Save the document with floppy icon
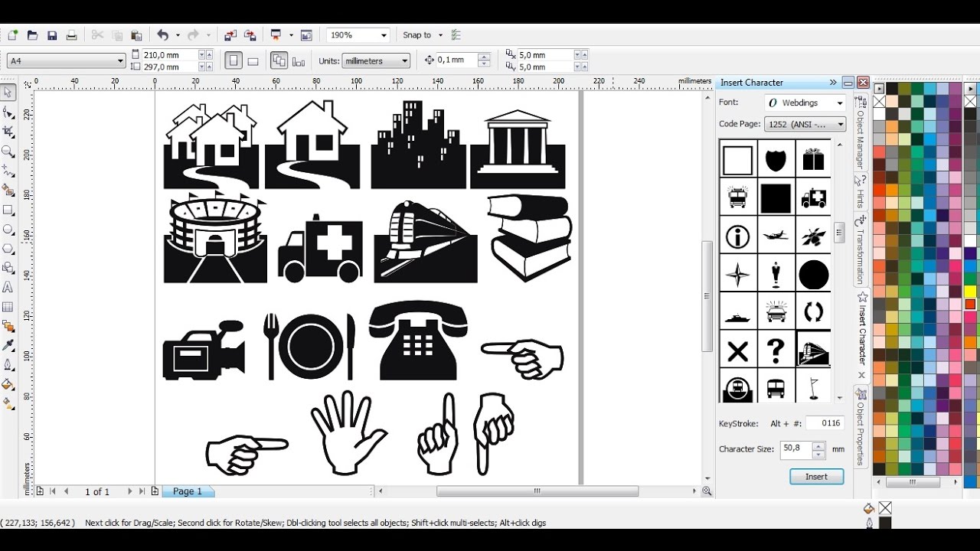The height and width of the screenshot is (551, 980). pos(52,35)
